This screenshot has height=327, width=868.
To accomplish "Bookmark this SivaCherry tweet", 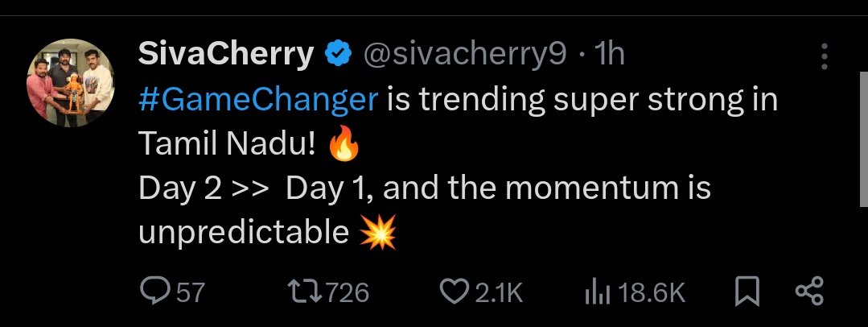I will click(747, 292).
